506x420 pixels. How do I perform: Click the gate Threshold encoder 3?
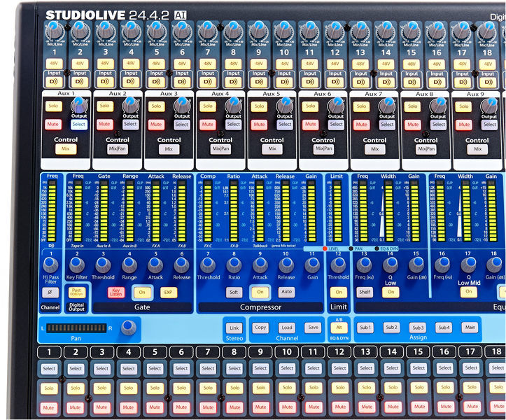pos(103,265)
